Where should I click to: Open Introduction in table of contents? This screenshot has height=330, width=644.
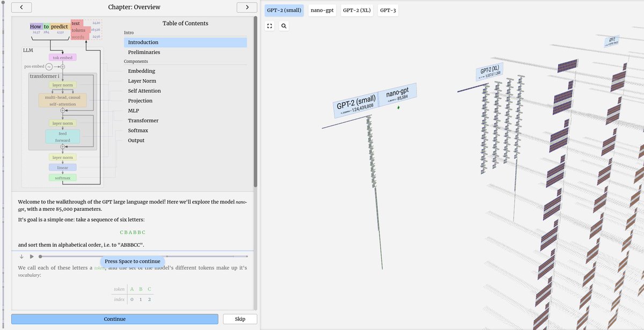click(185, 42)
